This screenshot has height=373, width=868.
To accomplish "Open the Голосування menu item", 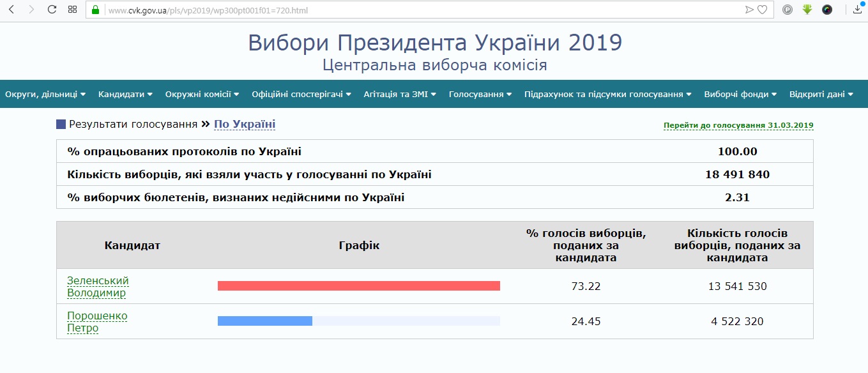I will (480, 95).
